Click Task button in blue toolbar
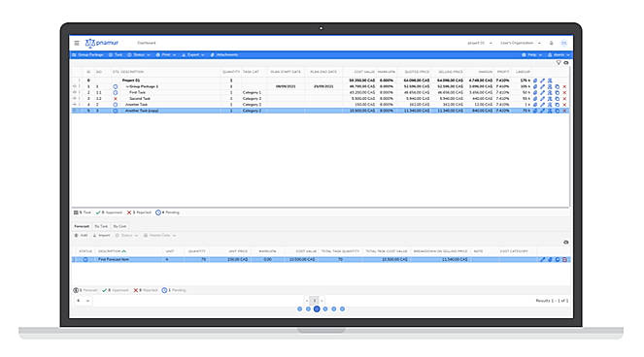The image size is (644, 357). [x=116, y=55]
